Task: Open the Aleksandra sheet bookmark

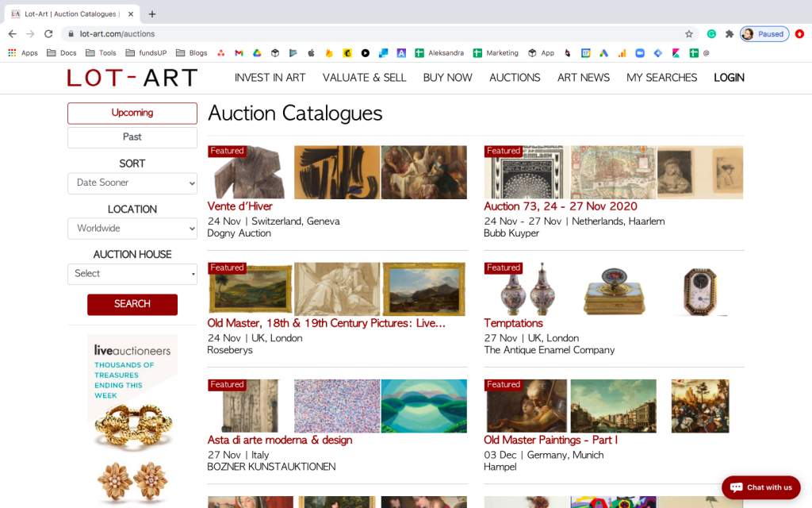Action: point(439,53)
